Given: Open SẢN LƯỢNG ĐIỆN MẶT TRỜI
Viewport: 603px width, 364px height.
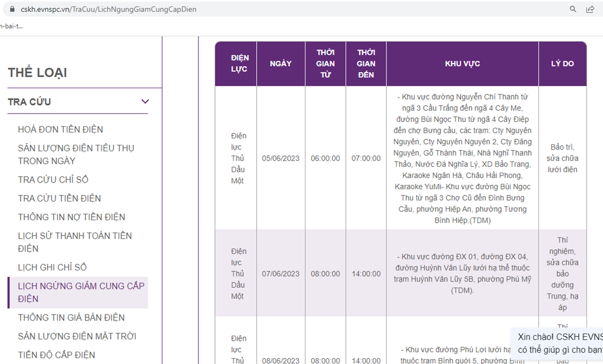Looking at the screenshot, I should coord(77,336).
